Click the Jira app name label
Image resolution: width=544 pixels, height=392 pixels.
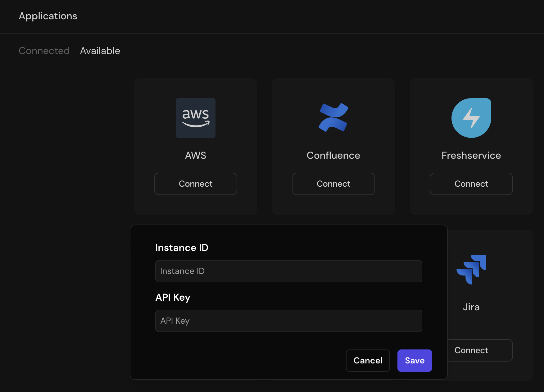pos(471,307)
